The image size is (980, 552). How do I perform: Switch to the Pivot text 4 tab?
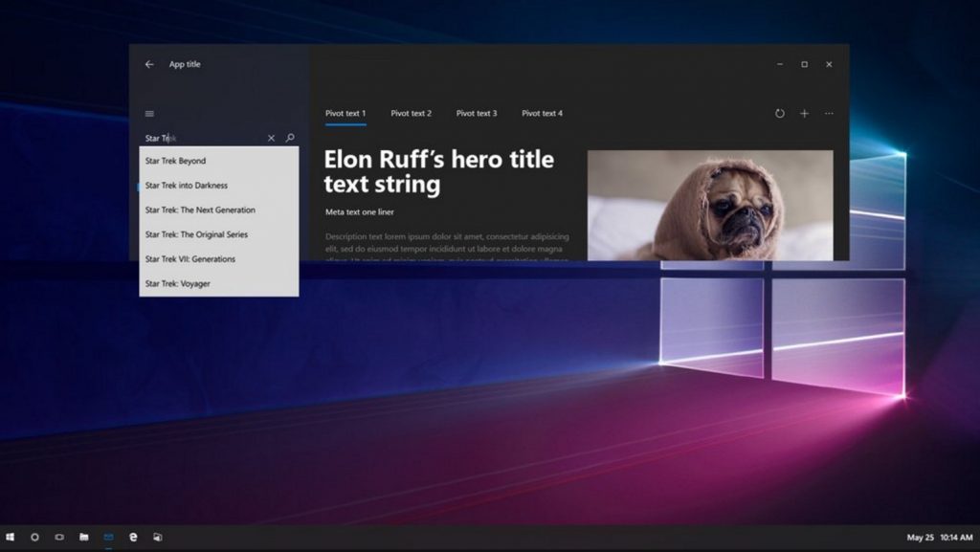pos(542,114)
